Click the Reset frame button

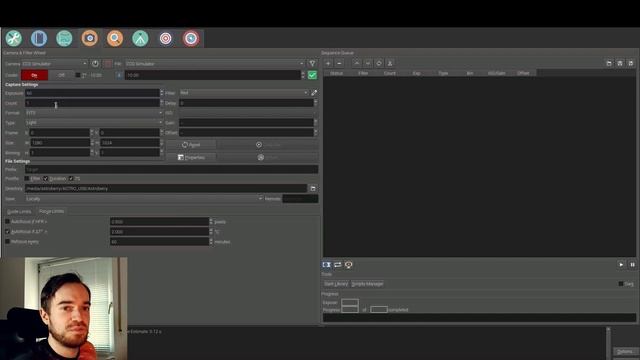coord(191,145)
